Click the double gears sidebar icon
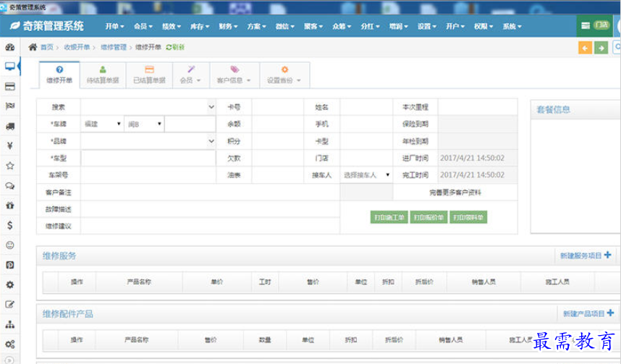Image resolution: width=621 pixels, height=364 pixels. pos(10,344)
